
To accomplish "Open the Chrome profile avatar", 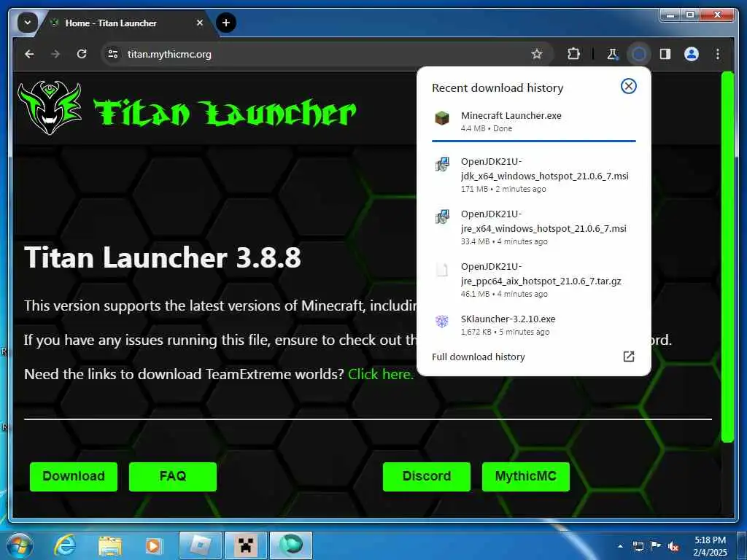I will coord(692,54).
